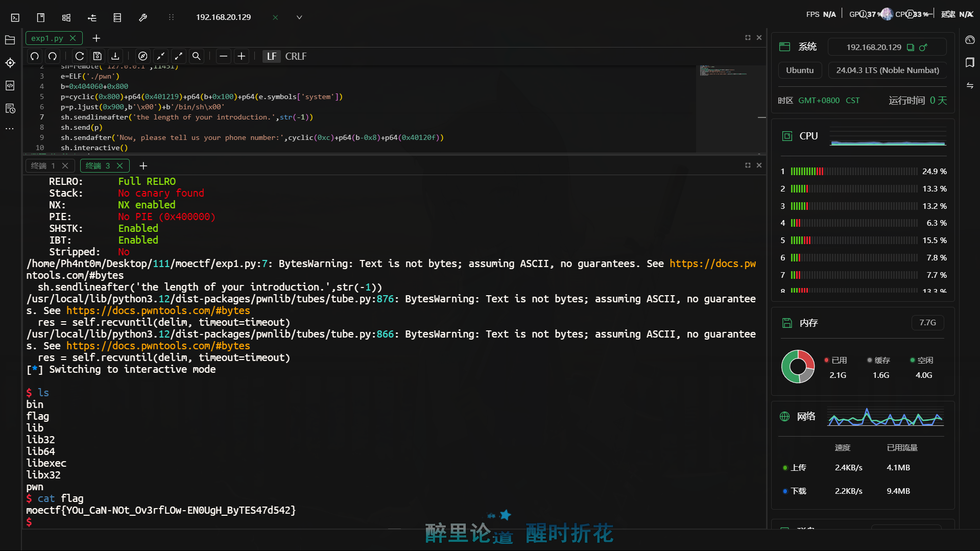
Task: Save exp1.py using the save icon
Action: tap(97, 56)
